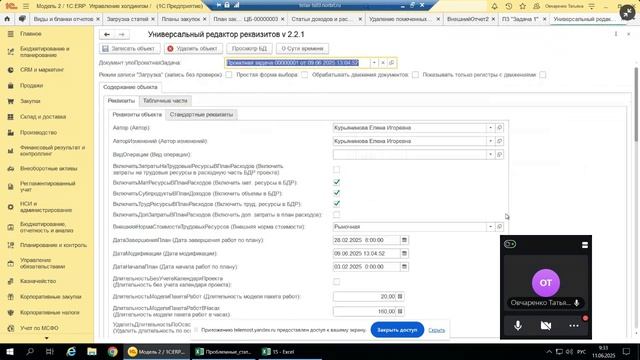The height and width of the screenshot is (360, 640).
Task: Open the ВидОперации field lookup icon
Action: [499, 154]
